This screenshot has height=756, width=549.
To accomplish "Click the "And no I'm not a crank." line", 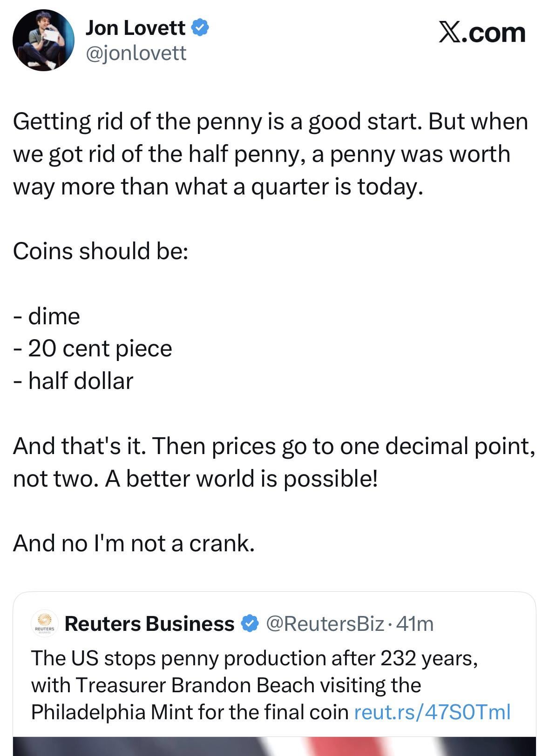I will click(134, 543).
